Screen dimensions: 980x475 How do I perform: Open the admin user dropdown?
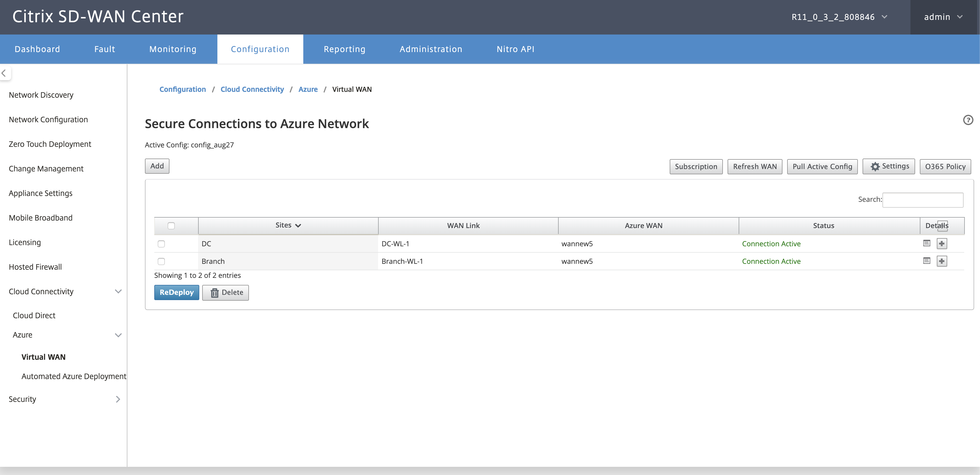(943, 17)
